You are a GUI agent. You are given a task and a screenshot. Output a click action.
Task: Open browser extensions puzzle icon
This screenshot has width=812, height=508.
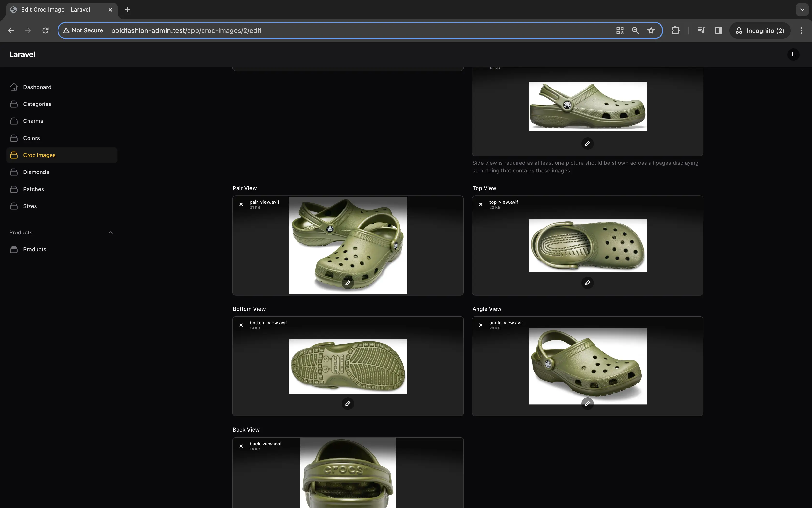[675, 30]
